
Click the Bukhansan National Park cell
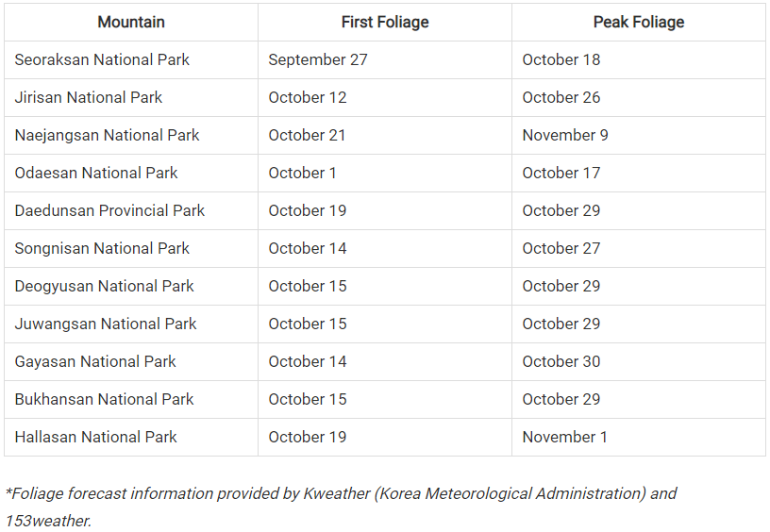(104, 399)
